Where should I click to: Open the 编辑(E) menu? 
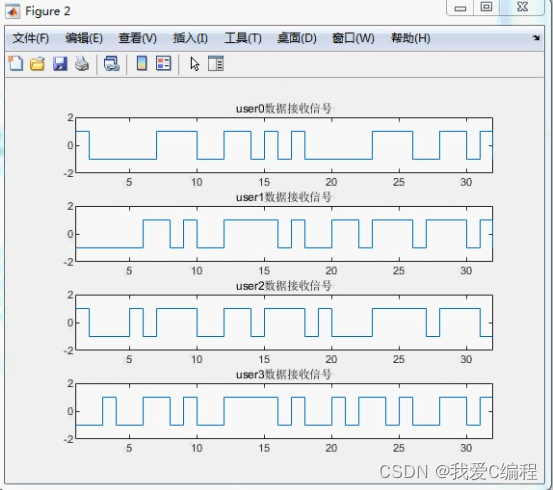[84, 38]
